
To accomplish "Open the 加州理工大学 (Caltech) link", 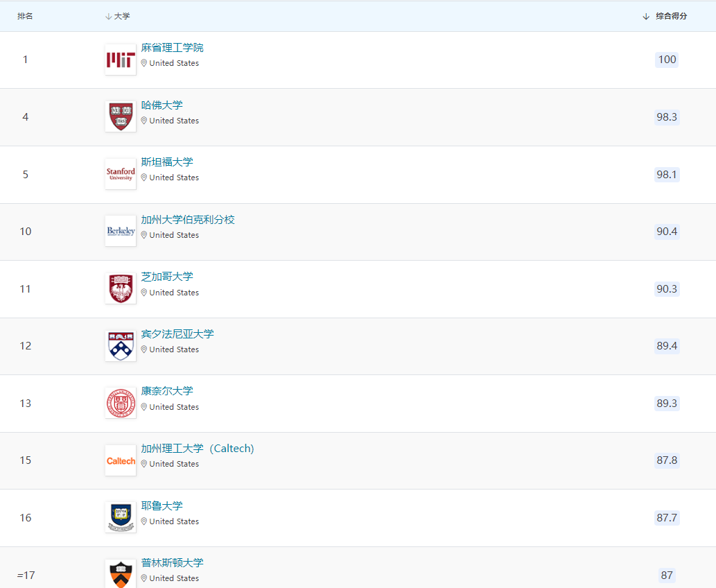I will tap(198, 449).
